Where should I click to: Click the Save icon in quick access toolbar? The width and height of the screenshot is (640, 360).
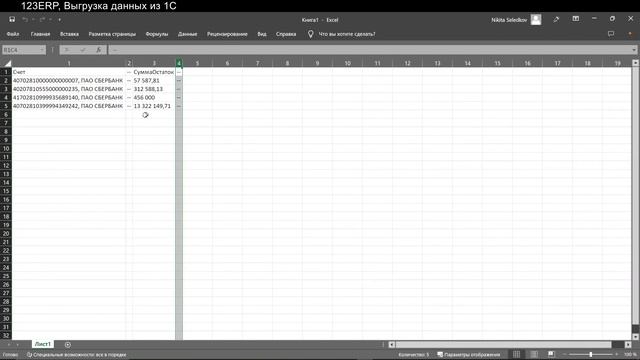tap(12, 19)
